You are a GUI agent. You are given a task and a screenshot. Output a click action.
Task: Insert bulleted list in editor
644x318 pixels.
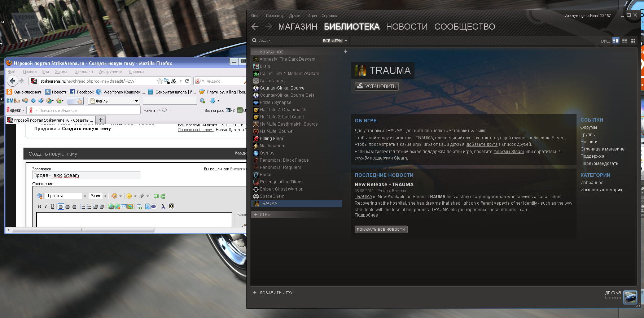pos(89,206)
